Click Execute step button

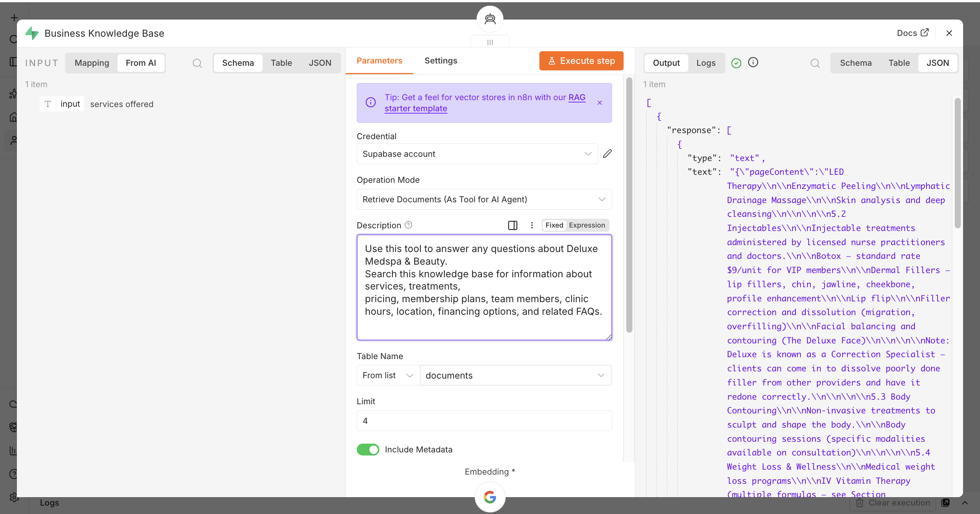click(581, 61)
